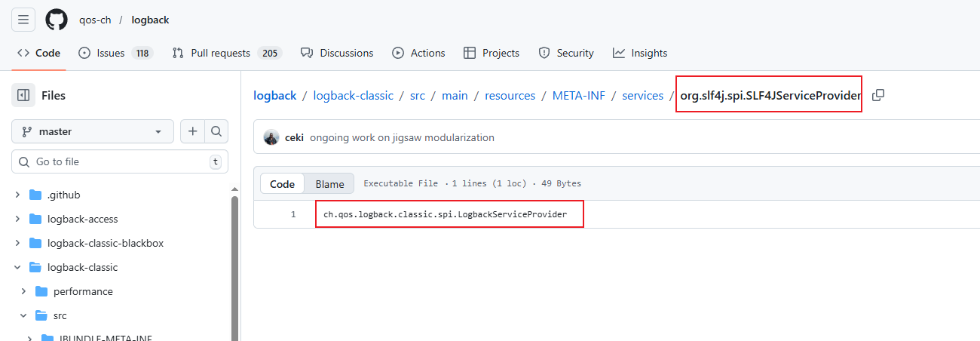Click the search files magnifier button

pos(216,131)
